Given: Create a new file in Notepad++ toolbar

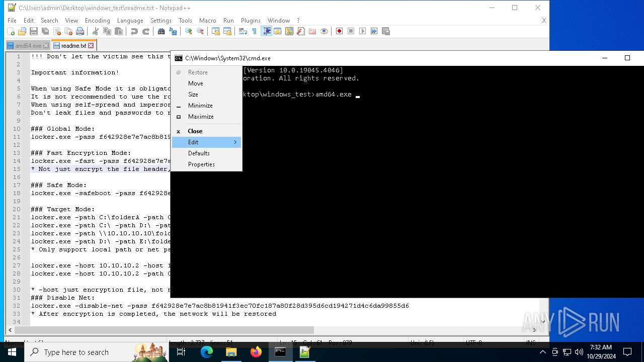Looking at the screenshot, I should pos(11,31).
